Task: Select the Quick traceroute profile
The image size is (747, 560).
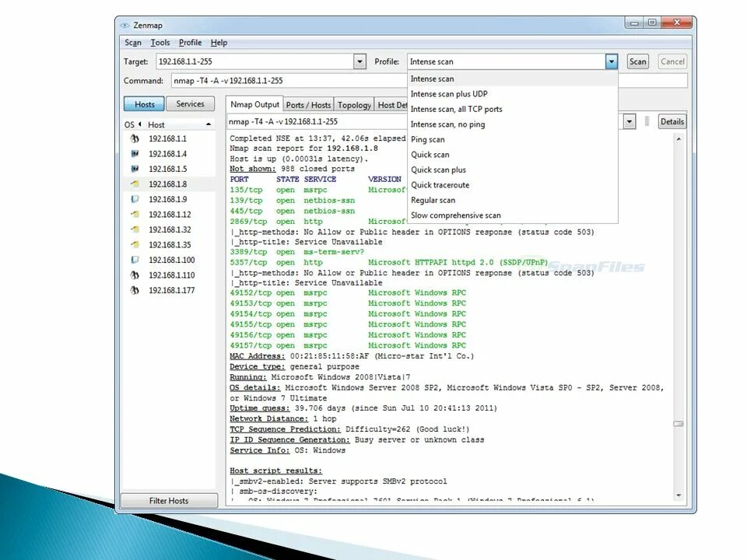Action: point(513,185)
